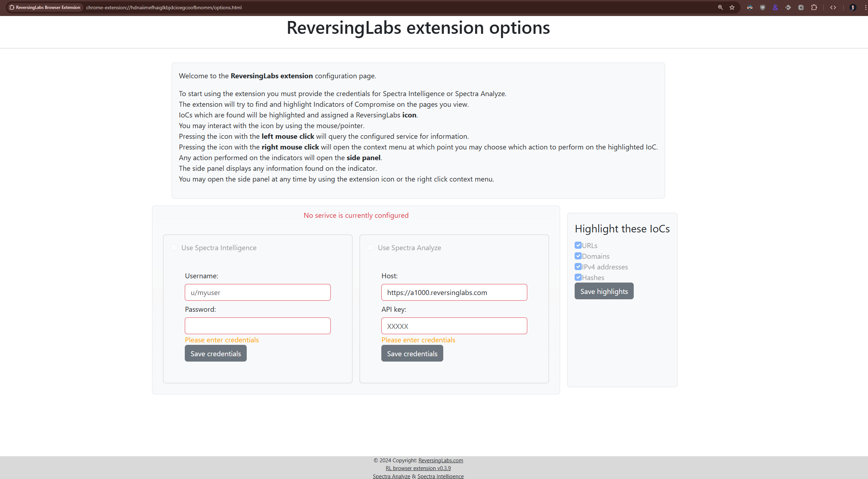Click the 'API key:' label

click(394, 309)
